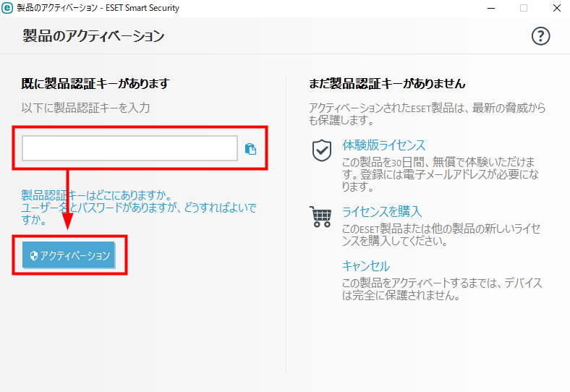
Task: Click label 以下に製品認証キーを入力
Action: tap(85, 108)
